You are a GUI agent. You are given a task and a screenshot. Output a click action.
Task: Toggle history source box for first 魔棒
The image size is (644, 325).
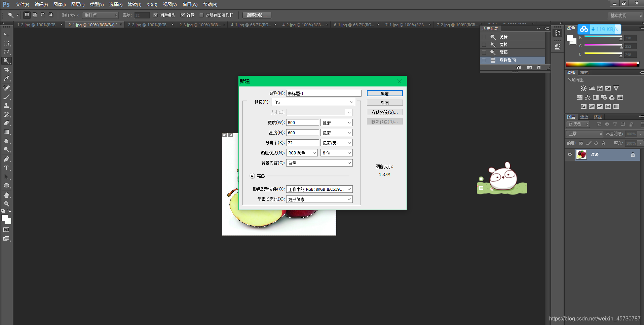tap(484, 37)
